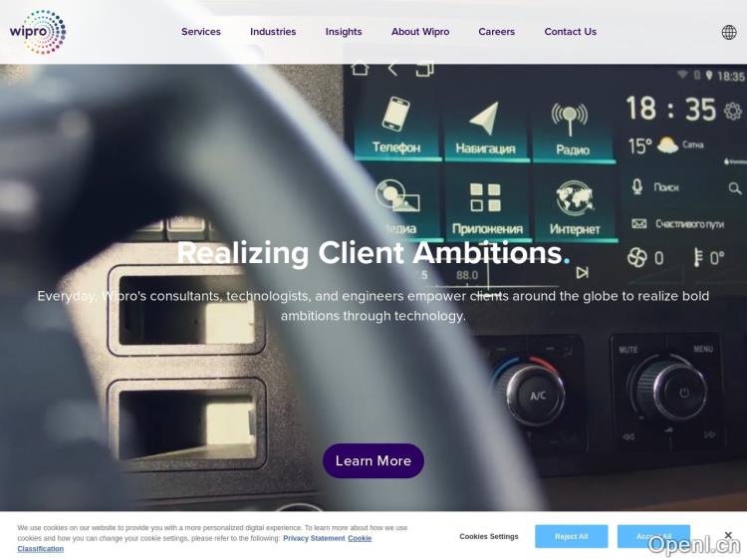Reject all cookies
The image size is (747, 560).
pyautogui.click(x=572, y=537)
